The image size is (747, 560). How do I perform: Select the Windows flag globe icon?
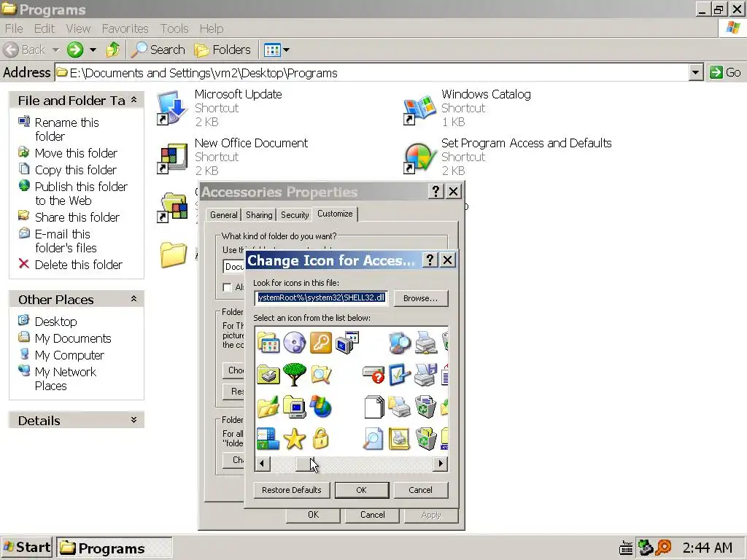[321, 407]
